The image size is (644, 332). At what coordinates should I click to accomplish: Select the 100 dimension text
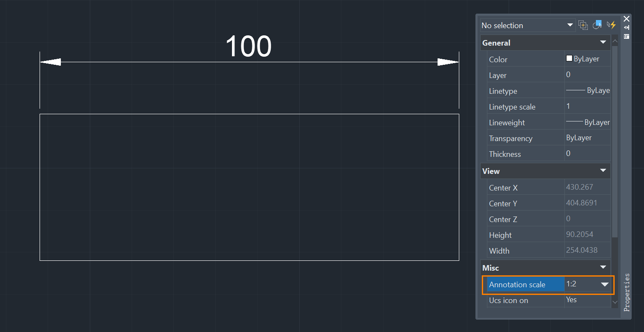[248, 46]
